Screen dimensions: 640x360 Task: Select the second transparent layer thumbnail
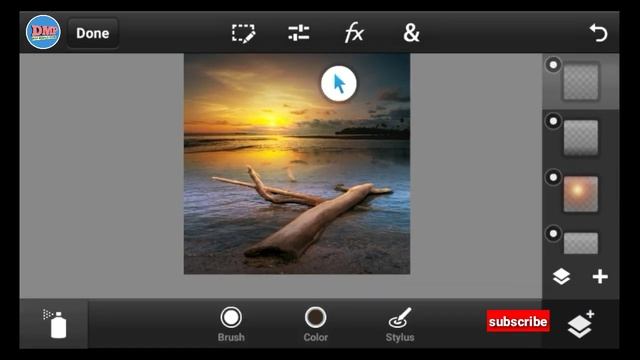581,138
